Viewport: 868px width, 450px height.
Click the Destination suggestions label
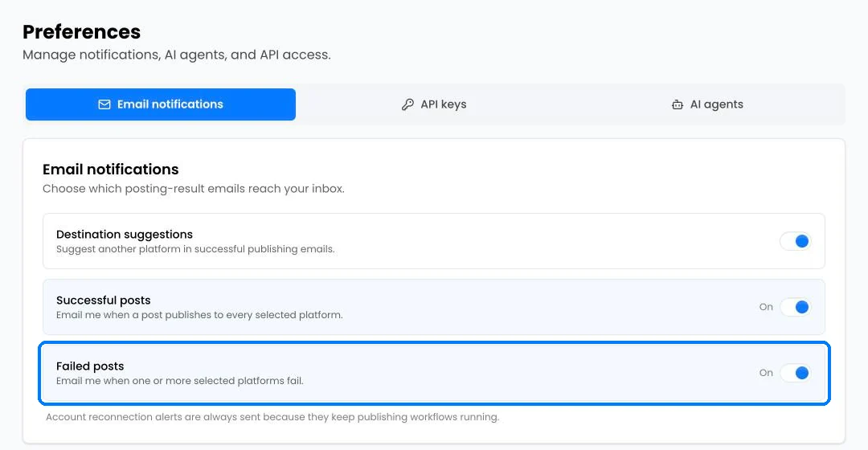pyautogui.click(x=125, y=235)
